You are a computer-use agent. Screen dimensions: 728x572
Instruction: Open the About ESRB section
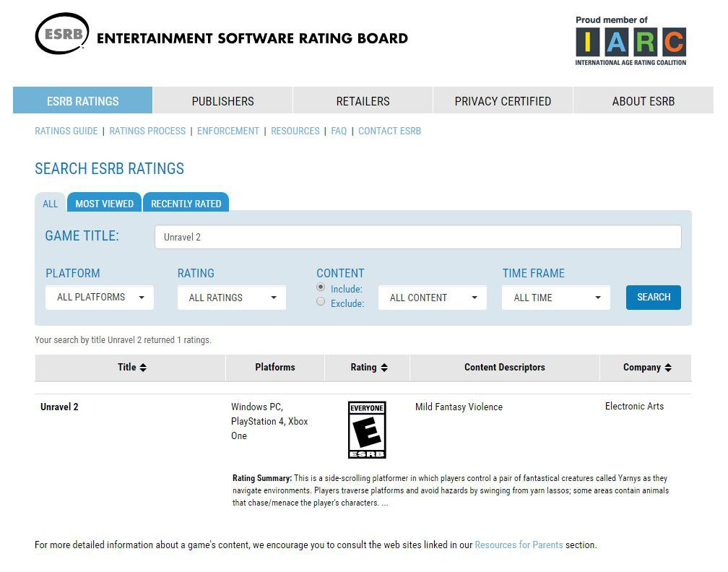pyautogui.click(x=643, y=100)
